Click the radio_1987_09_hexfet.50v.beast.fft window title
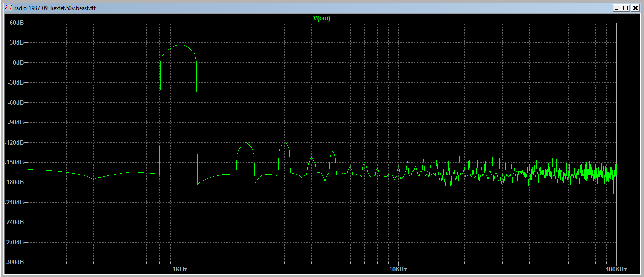The image size is (644, 277). point(56,8)
